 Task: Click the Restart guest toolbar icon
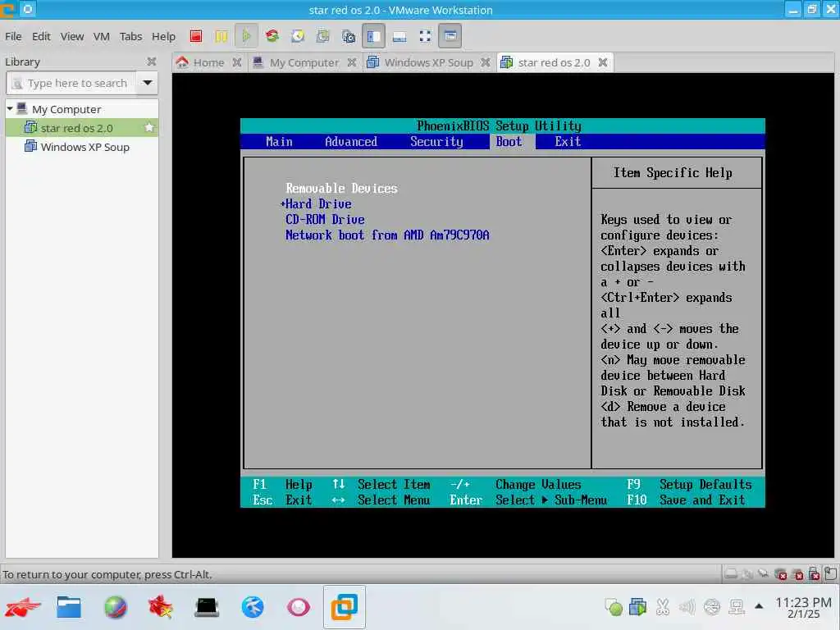pos(272,36)
